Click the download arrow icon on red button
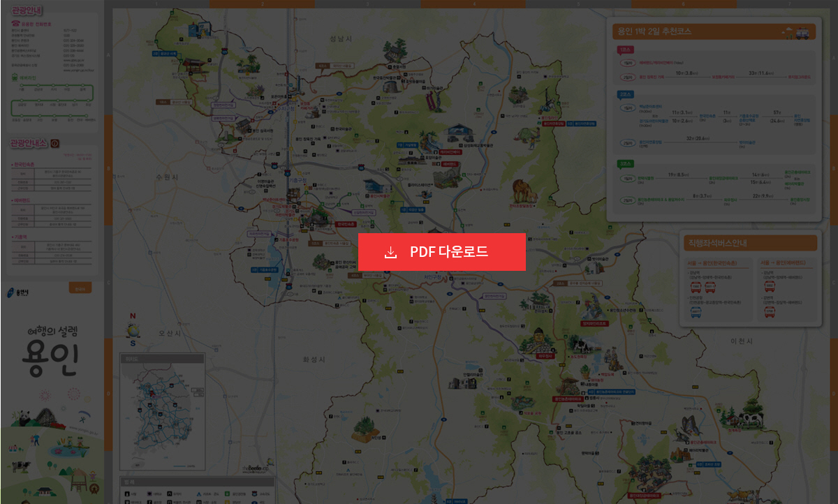The width and height of the screenshot is (838, 504). [x=390, y=252]
